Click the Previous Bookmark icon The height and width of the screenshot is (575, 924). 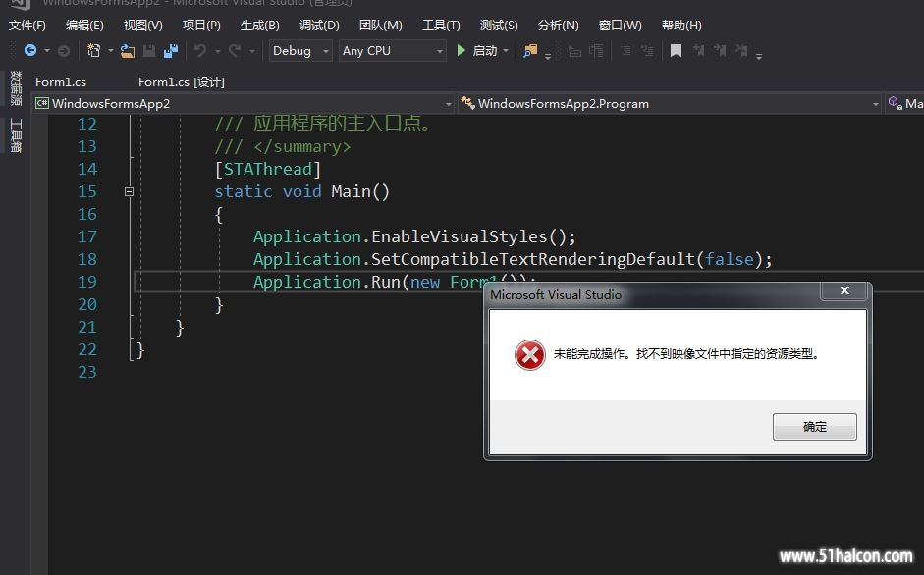coord(699,51)
